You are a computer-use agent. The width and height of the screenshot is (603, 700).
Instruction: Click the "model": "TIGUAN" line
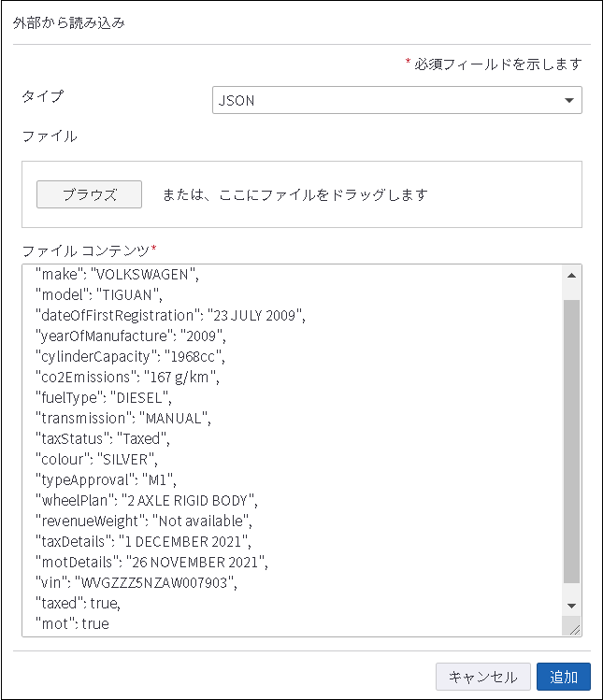point(99,294)
